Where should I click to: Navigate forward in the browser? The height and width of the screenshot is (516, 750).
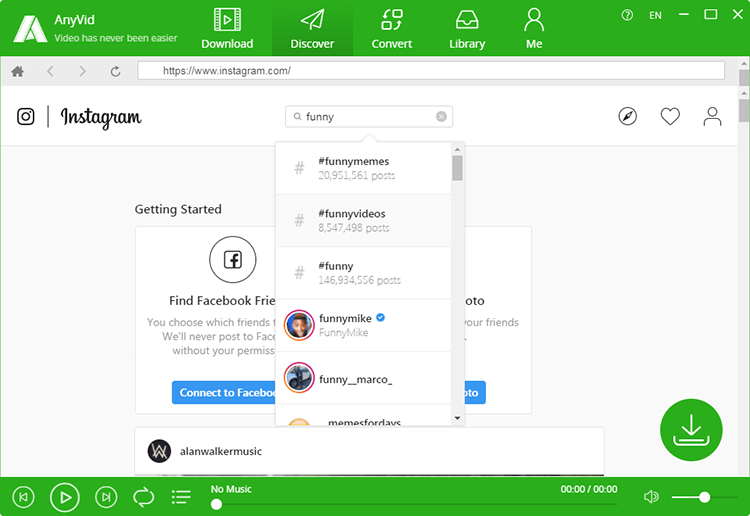(x=82, y=71)
